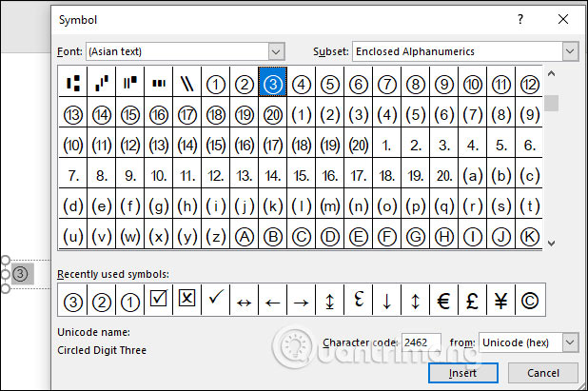Click the Yen sign in recent symbols
Viewport: 588px width, 391px height.
[x=500, y=301]
